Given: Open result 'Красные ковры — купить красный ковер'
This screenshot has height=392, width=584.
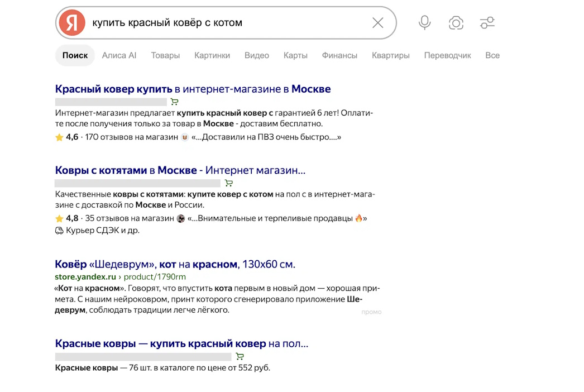Looking at the screenshot, I should tap(182, 343).
